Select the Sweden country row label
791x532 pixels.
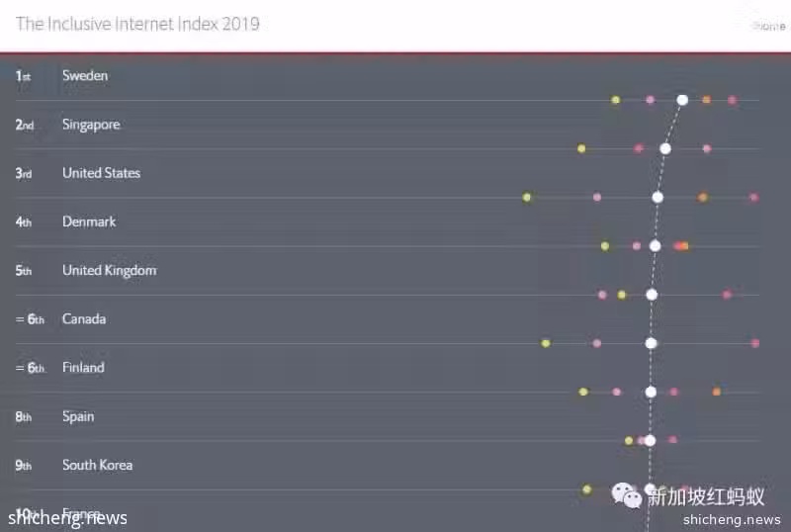(x=85, y=76)
